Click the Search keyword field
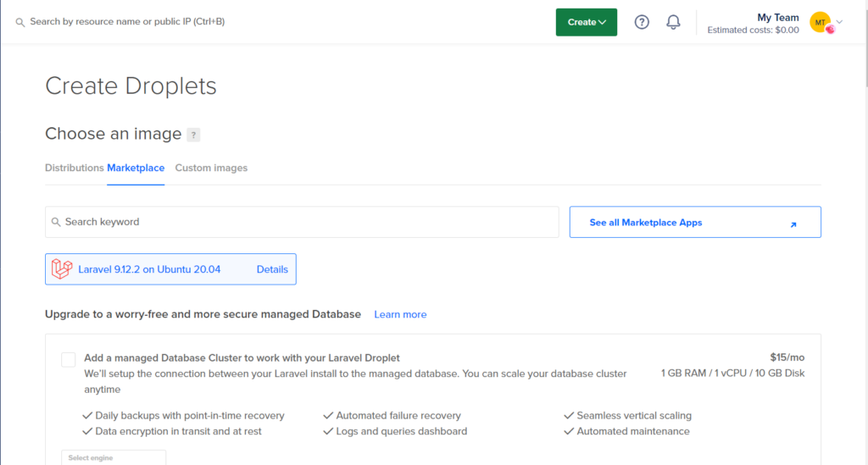This screenshot has height=465, width=868. click(x=302, y=222)
